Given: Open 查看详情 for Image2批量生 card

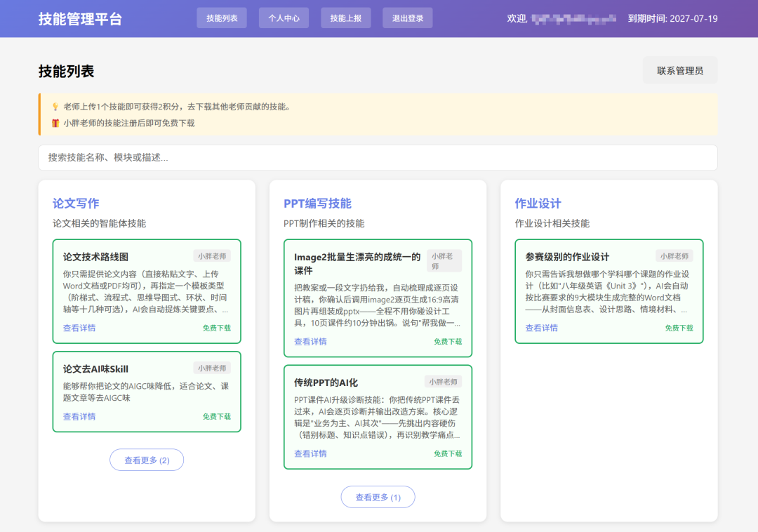Looking at the screenshot, I should pyautogui.click(x=310, y=341).
